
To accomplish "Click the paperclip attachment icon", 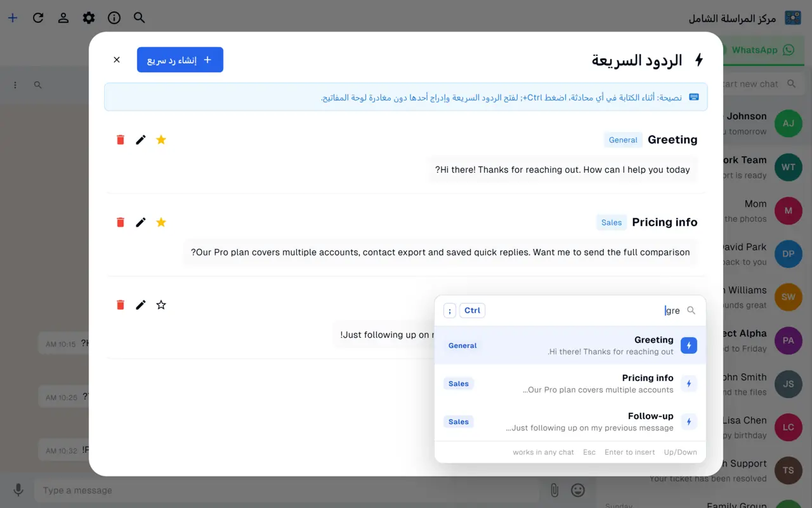I will [x=554, y=490].
